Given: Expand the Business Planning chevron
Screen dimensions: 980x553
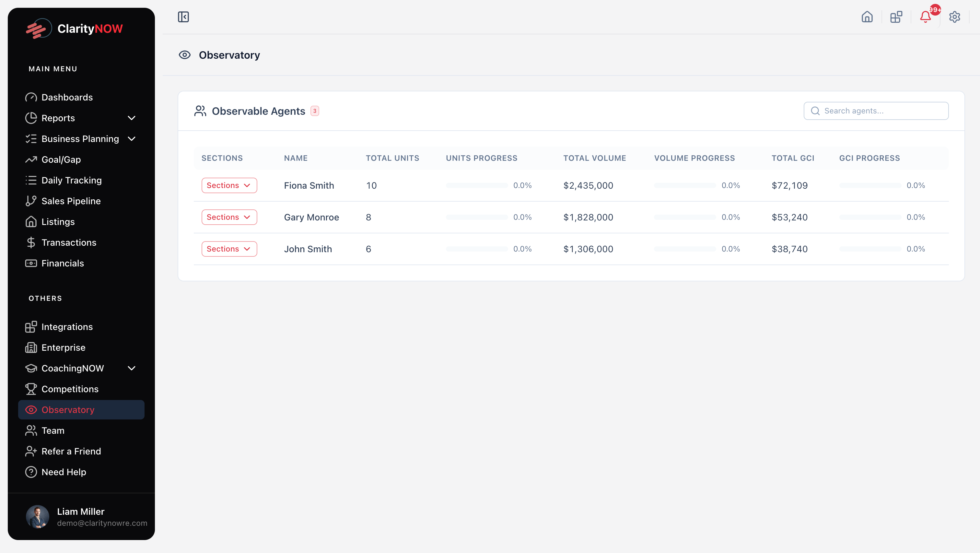Looking at the screenshot, I should point(132,139).
